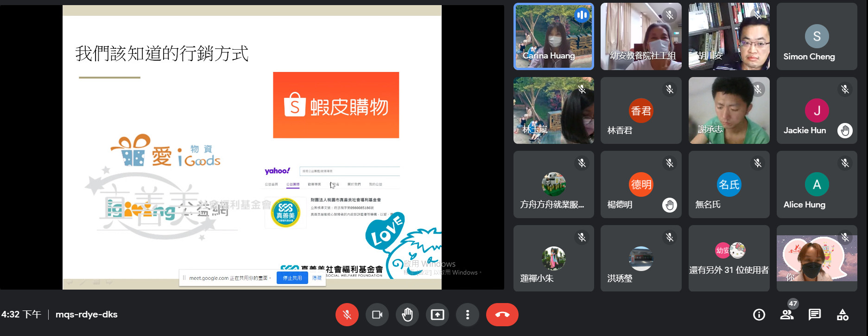Click the slide title 我們該知道的行銷方式
Image resolution: width=868 pixels, height=336 pixels.
162,54
